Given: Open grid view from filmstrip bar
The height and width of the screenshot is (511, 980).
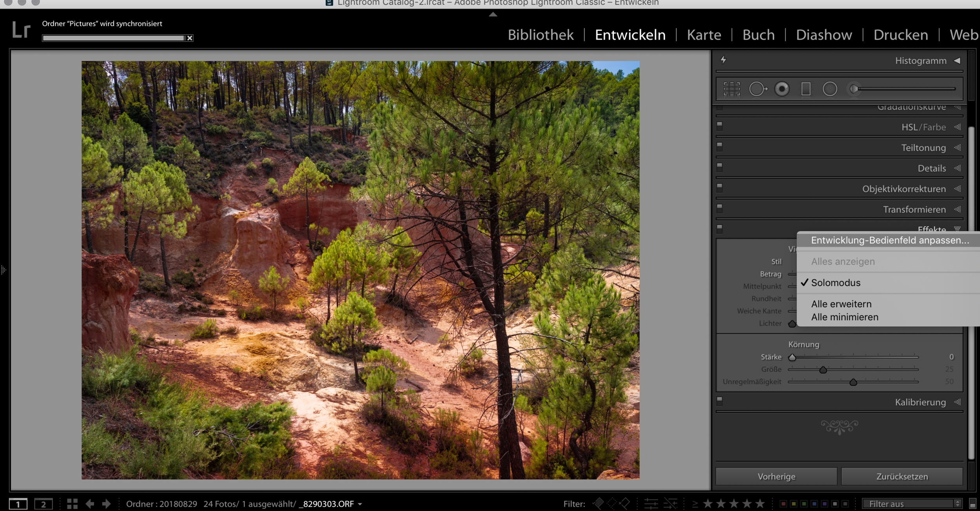Looking at the screenshot, I should (x=72, y=504).
